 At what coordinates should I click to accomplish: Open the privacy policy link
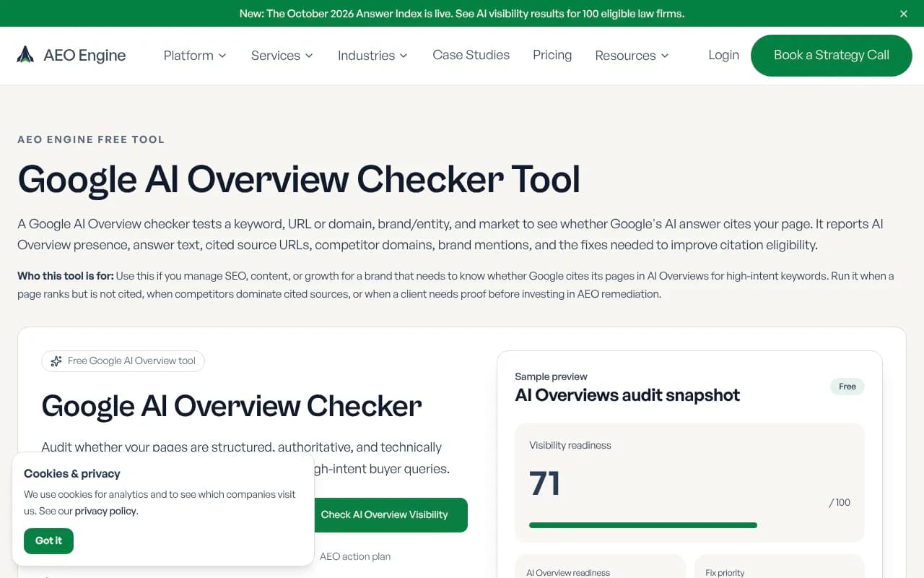[x=105, y=511]
